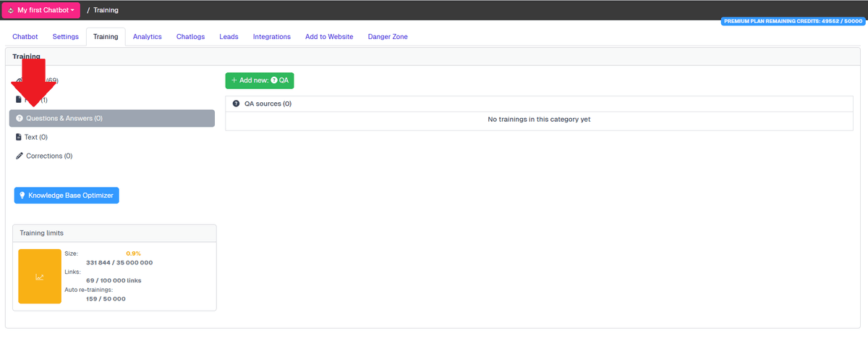The image size is (868, 339).
Task: Click the QA sources question mark icon
Action: (x=236, y=104)
